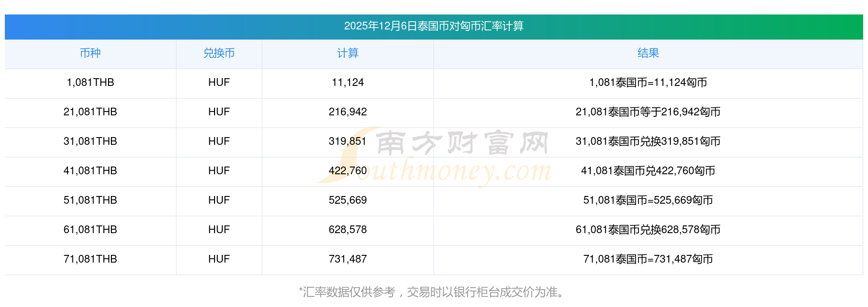The image size is (868, 307).
Task: Click the 币种 column header
Action: tap(90, 53)
